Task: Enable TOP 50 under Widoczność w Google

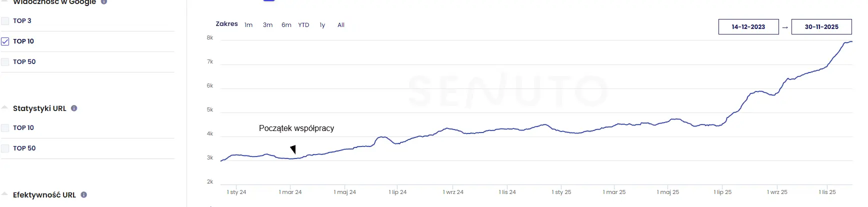Action: click(x=5, y=62)
